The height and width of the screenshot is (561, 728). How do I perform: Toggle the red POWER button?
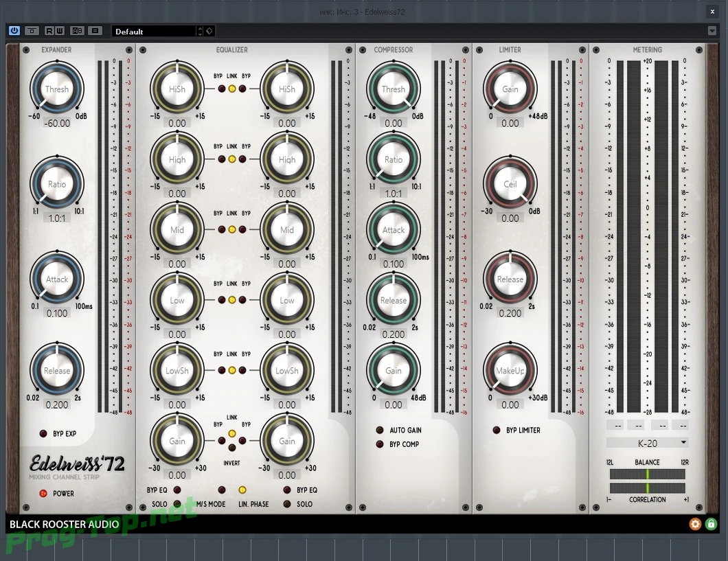43,493
